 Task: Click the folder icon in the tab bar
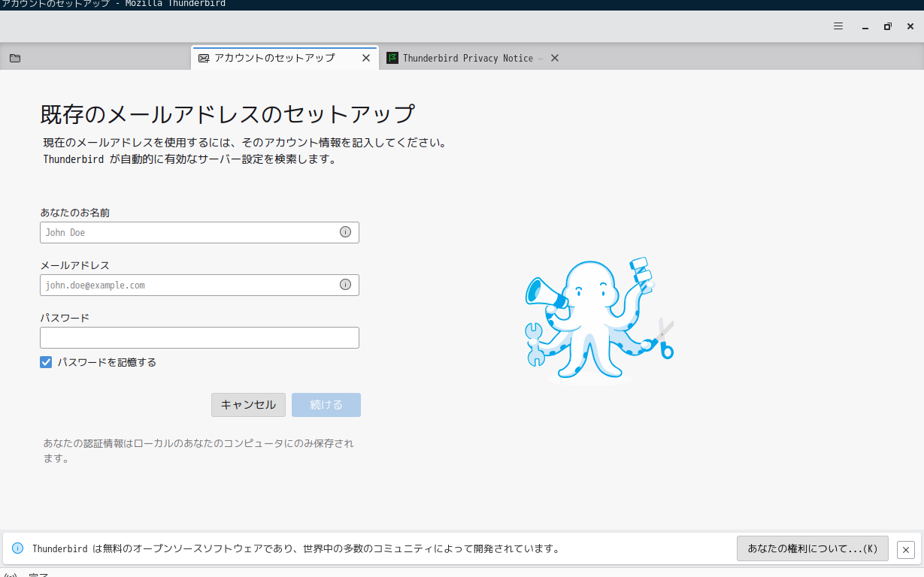15,58
